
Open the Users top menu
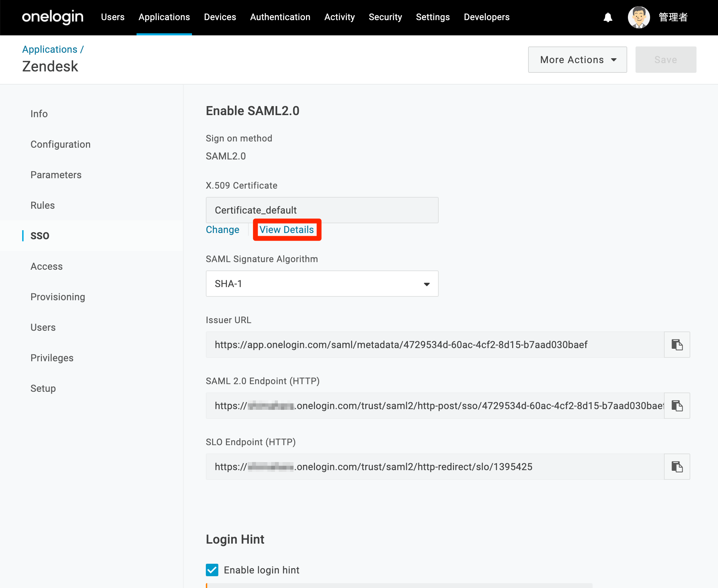point(113,17)
